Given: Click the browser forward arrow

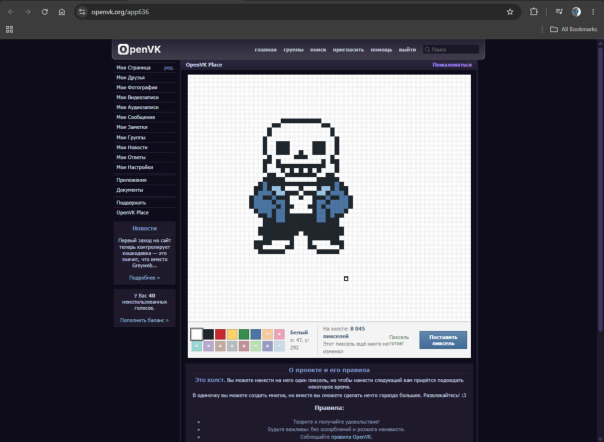Looking at the screenshot, I should [28, 12].
